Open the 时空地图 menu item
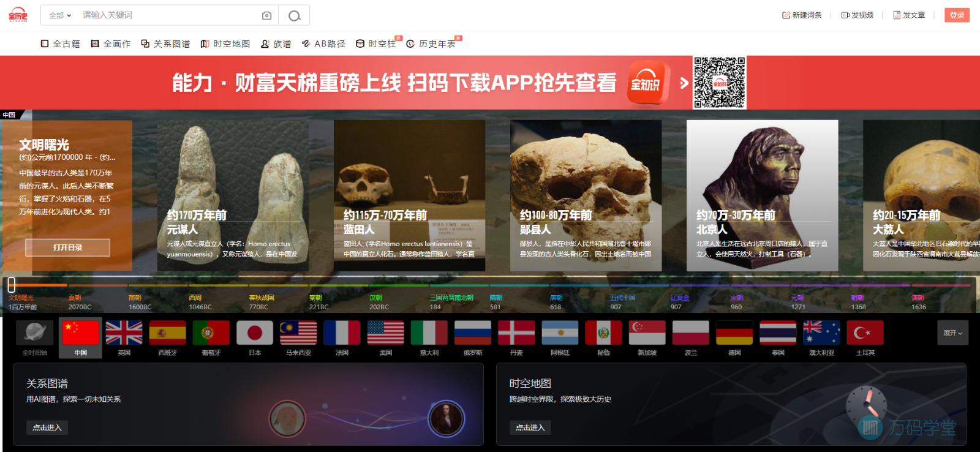The height and width of the screenshot is (452, 980). 225,43
